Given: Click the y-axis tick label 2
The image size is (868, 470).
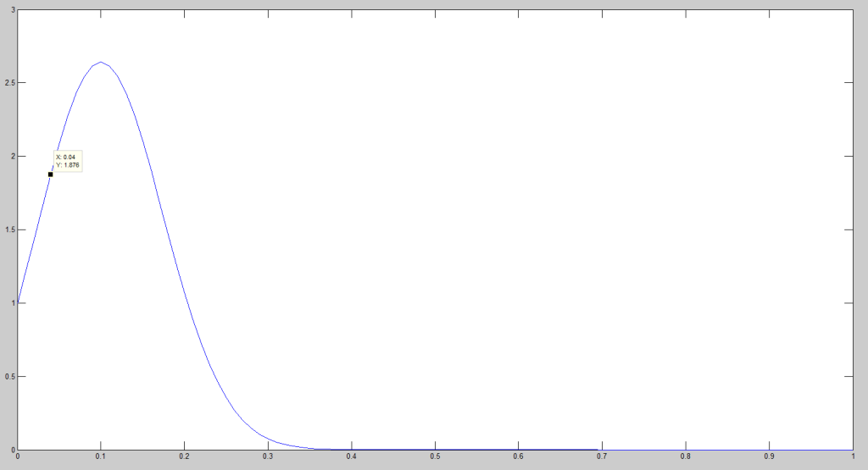Looking at the screenshot, I should pyautogui.click(x=12, y=157).
